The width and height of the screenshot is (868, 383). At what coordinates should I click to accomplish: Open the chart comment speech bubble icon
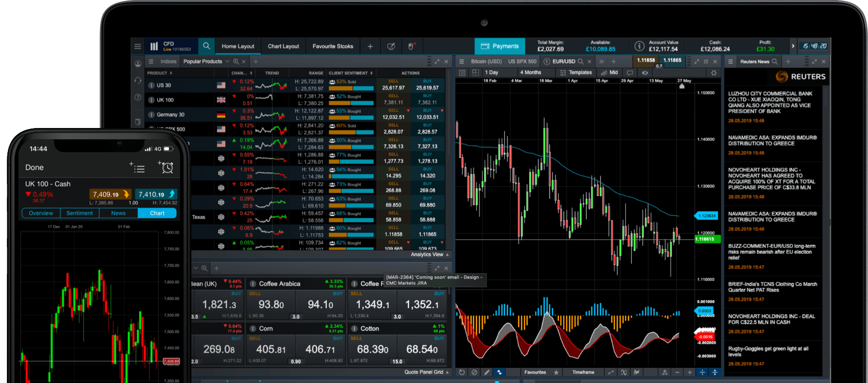click(630, 73)
